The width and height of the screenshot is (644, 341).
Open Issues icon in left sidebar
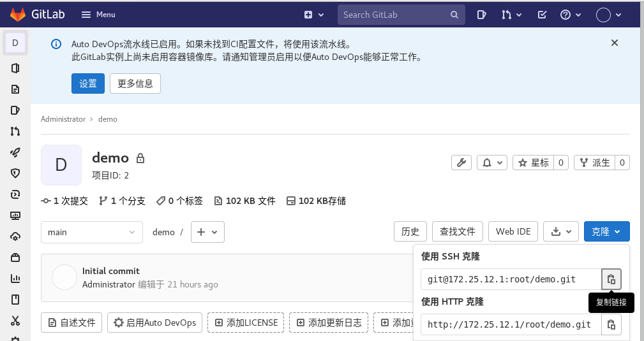click(x=15, y=110)
